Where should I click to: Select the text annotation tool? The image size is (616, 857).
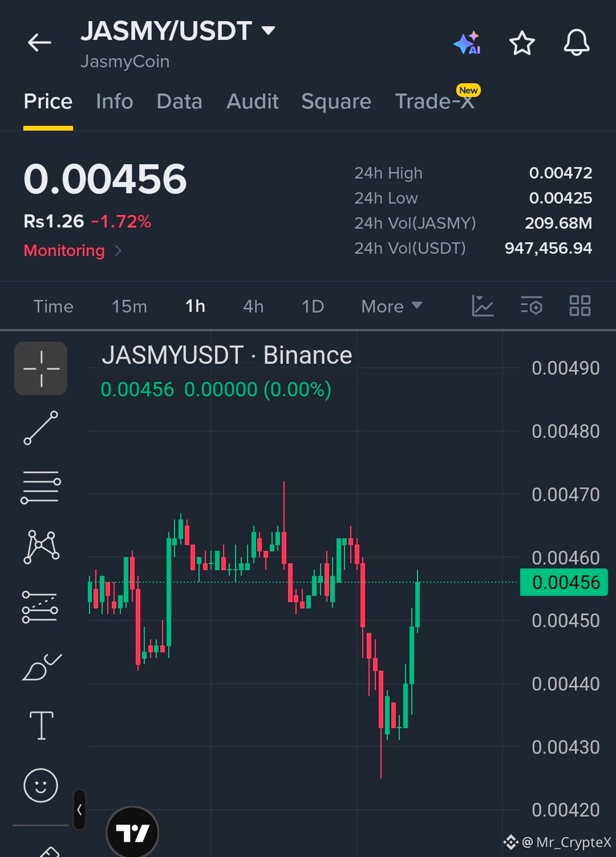[x=41, y=725]
